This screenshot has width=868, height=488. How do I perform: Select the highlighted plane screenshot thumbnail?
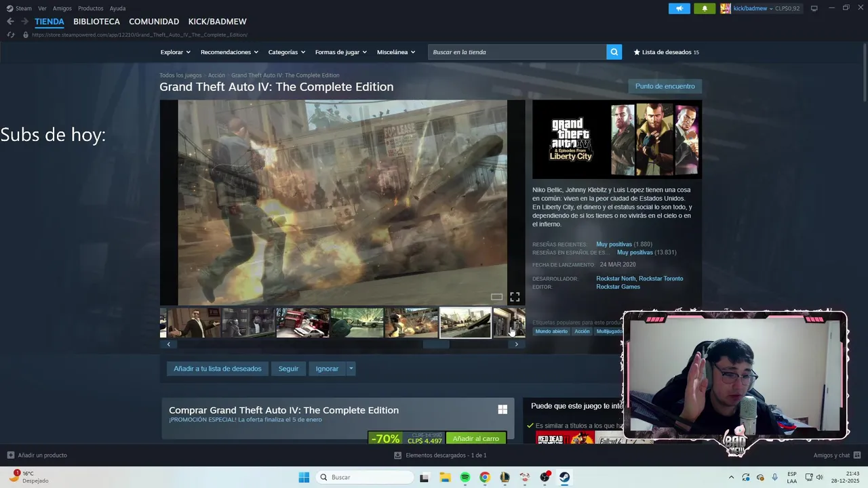pyautogui.click(x=465, y=323)
